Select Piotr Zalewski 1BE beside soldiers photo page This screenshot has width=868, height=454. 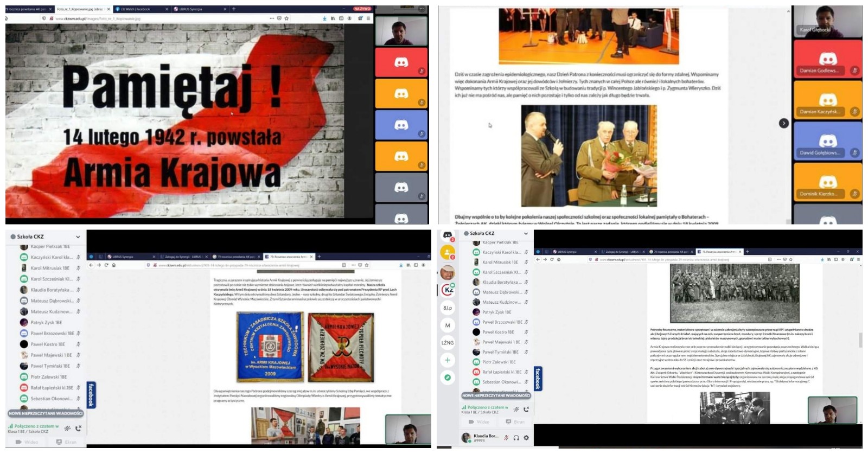[x=499, y=362]
